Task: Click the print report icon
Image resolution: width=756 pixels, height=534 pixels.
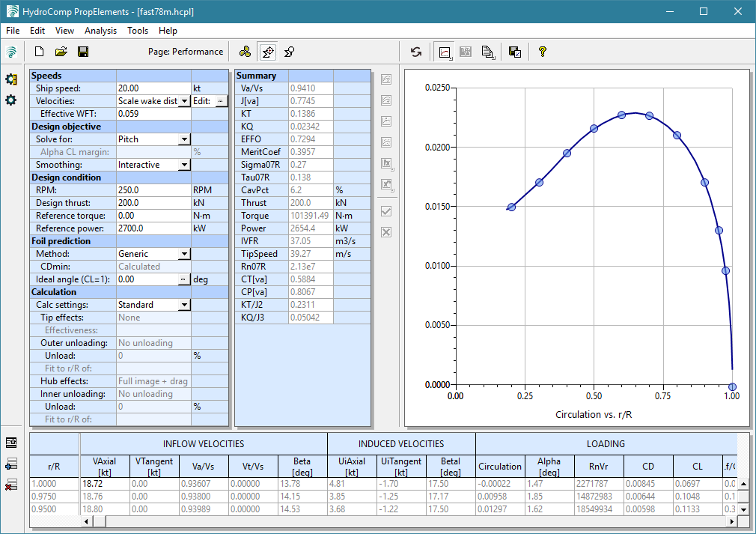Action: [487, 52]
